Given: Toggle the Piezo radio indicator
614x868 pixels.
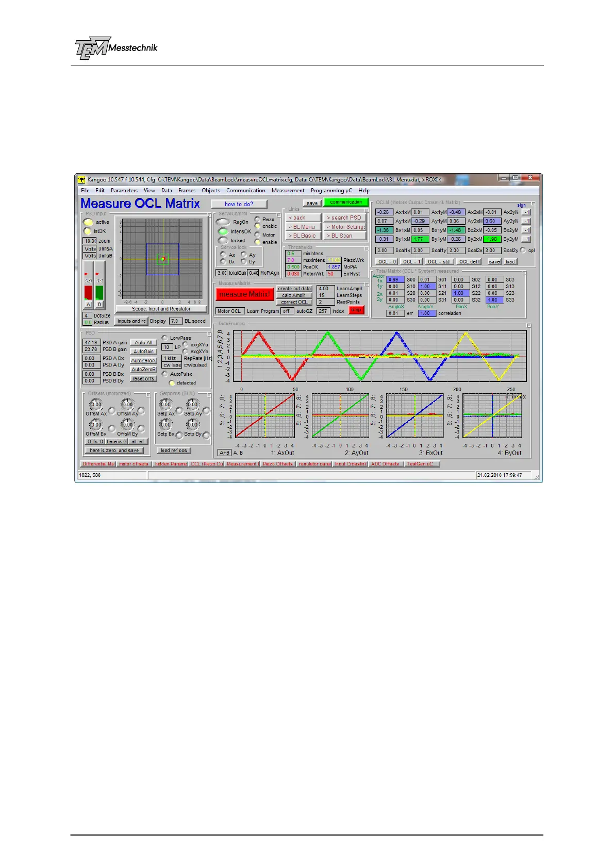Looking at the screenshot, I should (x=257, y=219).
